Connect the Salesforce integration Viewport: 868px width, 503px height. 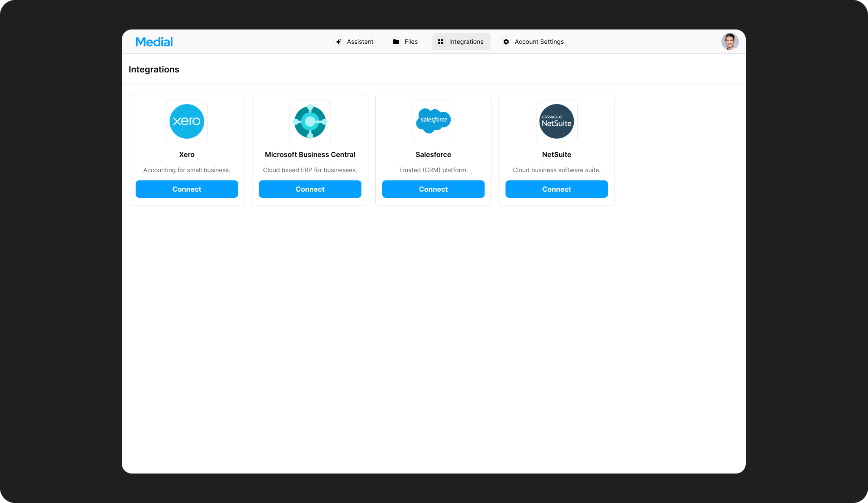click(433, 189)
